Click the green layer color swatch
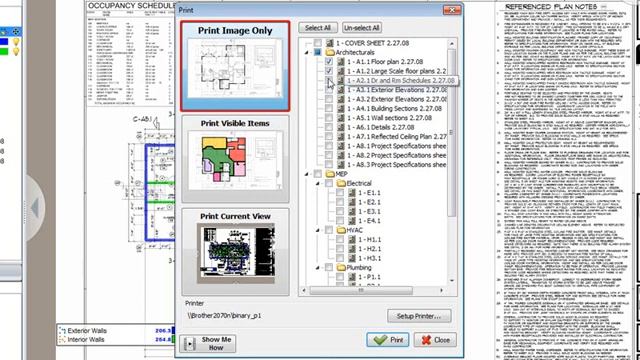The image size is (640, 360). [x=4, y=51]
